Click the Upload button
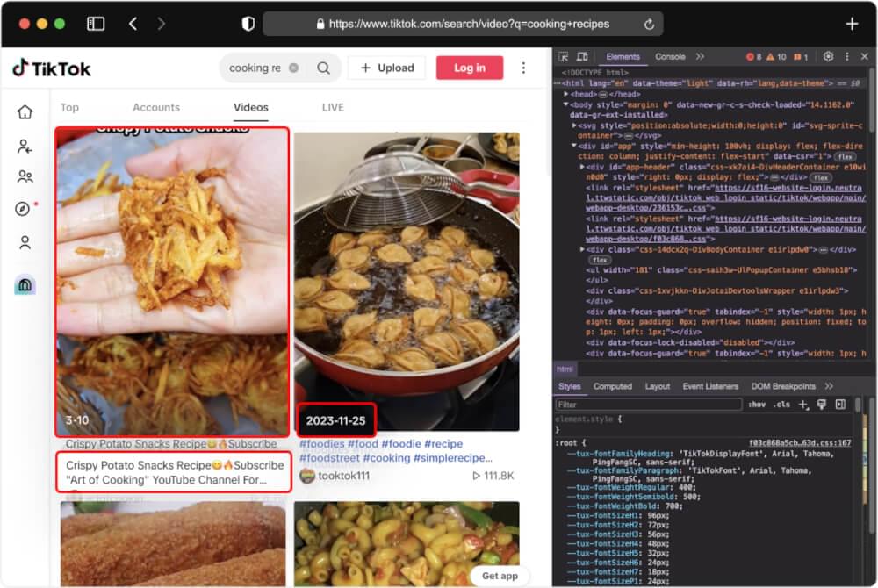The image size is (878, 588). (x=386, y=68)
